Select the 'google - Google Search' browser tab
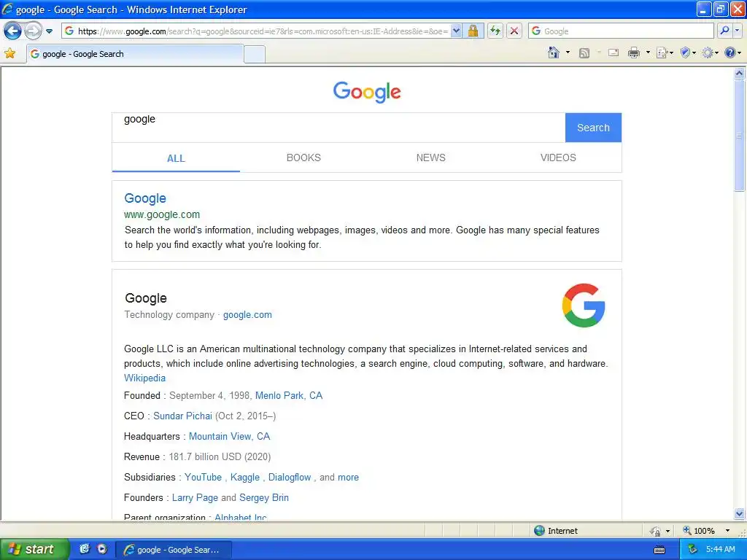 135,54
